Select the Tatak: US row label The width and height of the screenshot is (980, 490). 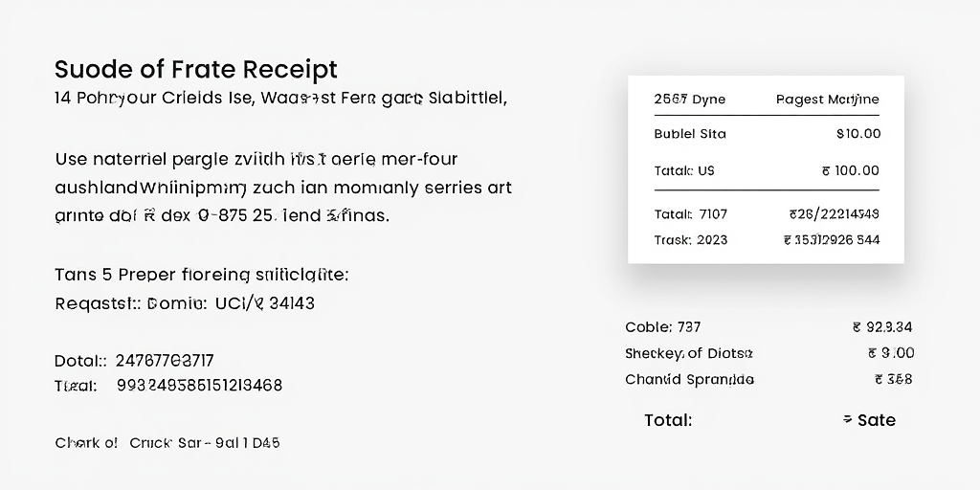pyautogui.click(x=684, y=170)
